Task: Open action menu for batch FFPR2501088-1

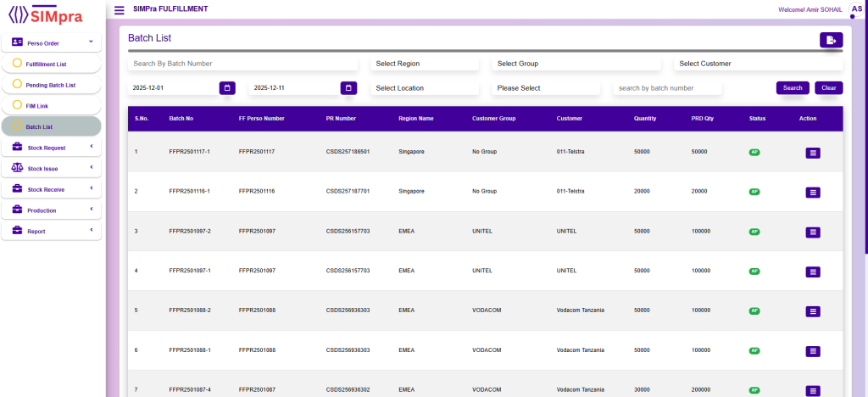Action: [x=813, y=350]
